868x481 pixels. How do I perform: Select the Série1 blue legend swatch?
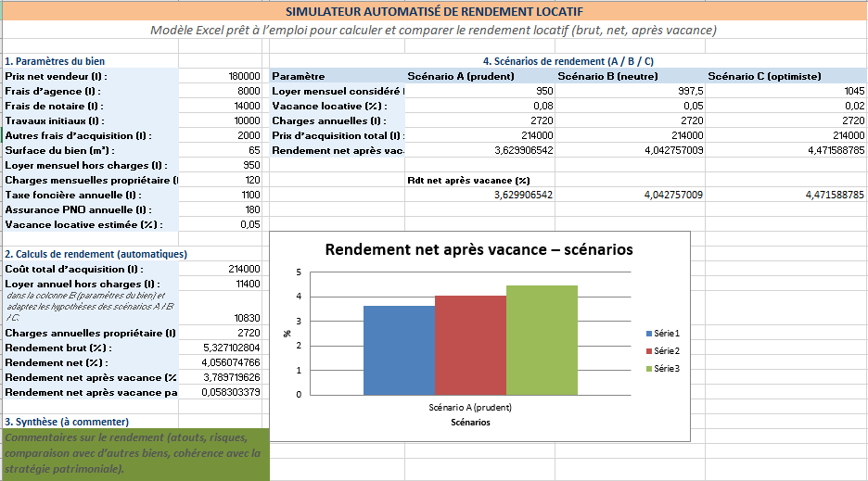(x=648, y=333)
